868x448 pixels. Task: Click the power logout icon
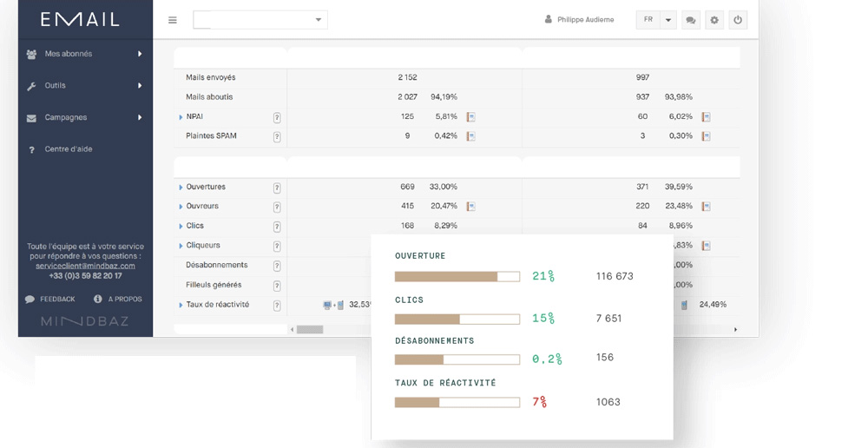(x=738, y=20)
